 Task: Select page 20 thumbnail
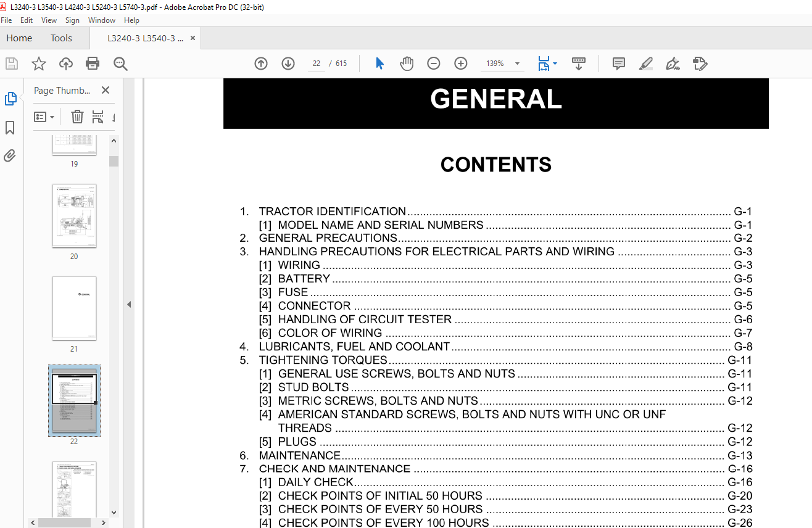[x=74, y=216]
